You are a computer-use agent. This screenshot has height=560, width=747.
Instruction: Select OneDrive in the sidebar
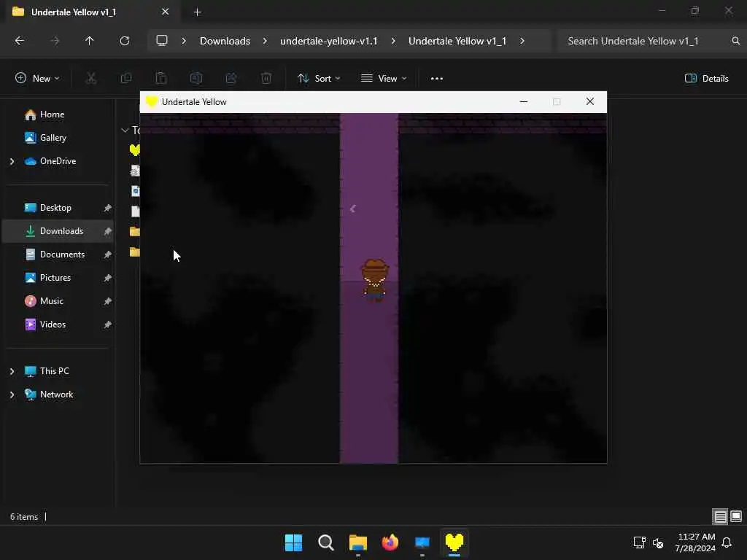58,161
